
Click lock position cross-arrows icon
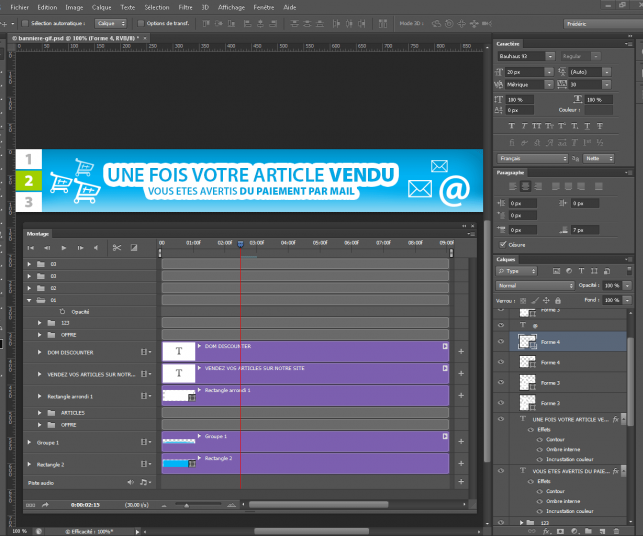click(x=546, y=301)
